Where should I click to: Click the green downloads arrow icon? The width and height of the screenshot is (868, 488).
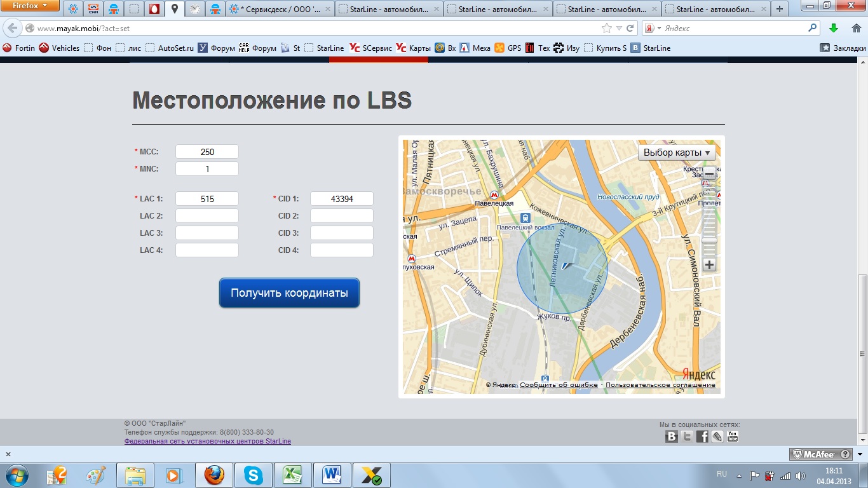[x=834, y=29]
